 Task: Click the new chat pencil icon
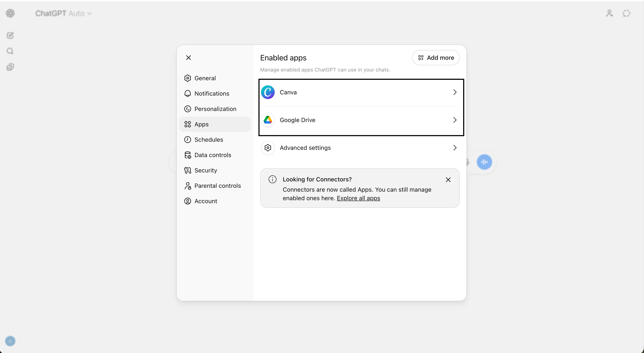click(10, 35)
